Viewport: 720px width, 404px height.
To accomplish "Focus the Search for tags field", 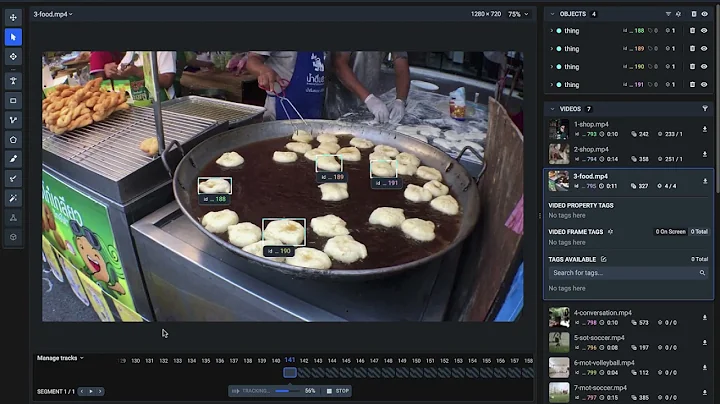I will coord(628,273).
